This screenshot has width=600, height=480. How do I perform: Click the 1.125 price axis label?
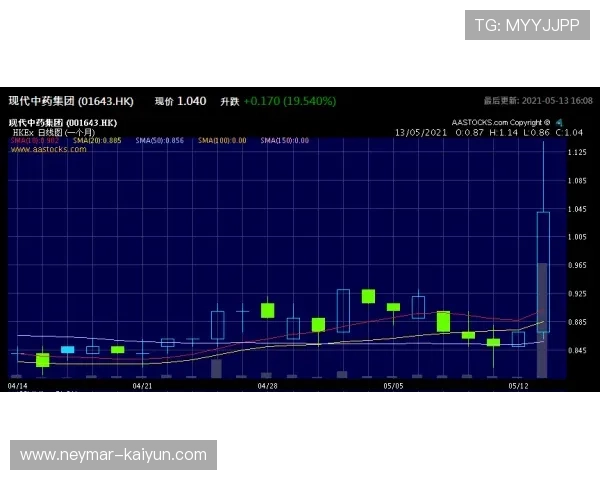coord(577,153)
